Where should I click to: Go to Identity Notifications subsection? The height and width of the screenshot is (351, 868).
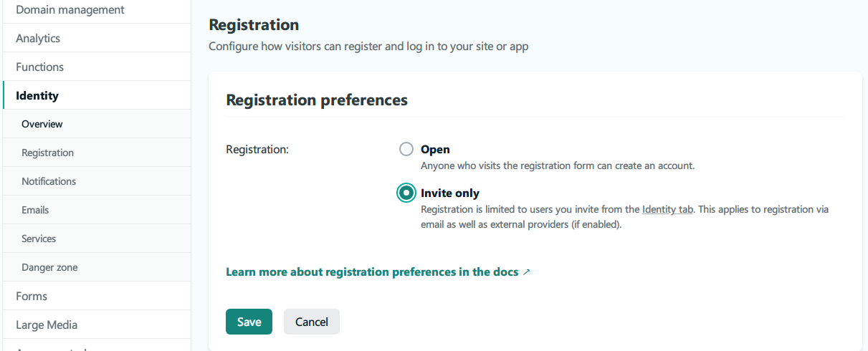[x=49, y=181]
